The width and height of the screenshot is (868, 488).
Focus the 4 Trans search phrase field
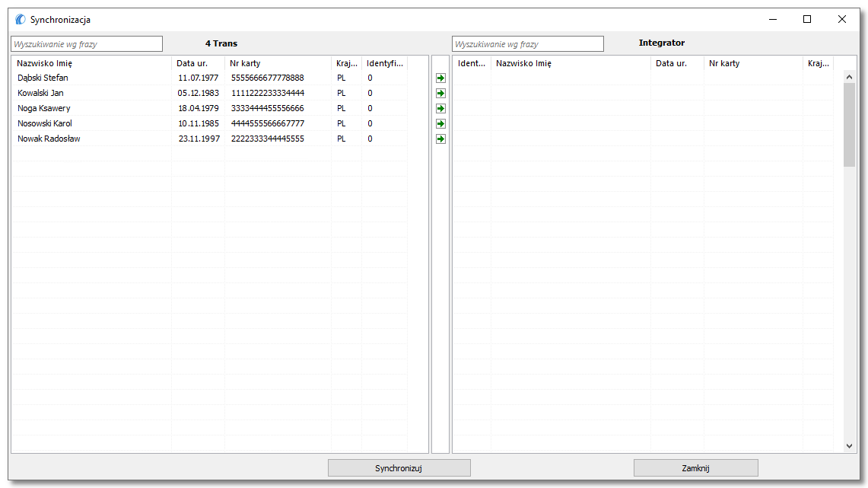coord(87,43)
